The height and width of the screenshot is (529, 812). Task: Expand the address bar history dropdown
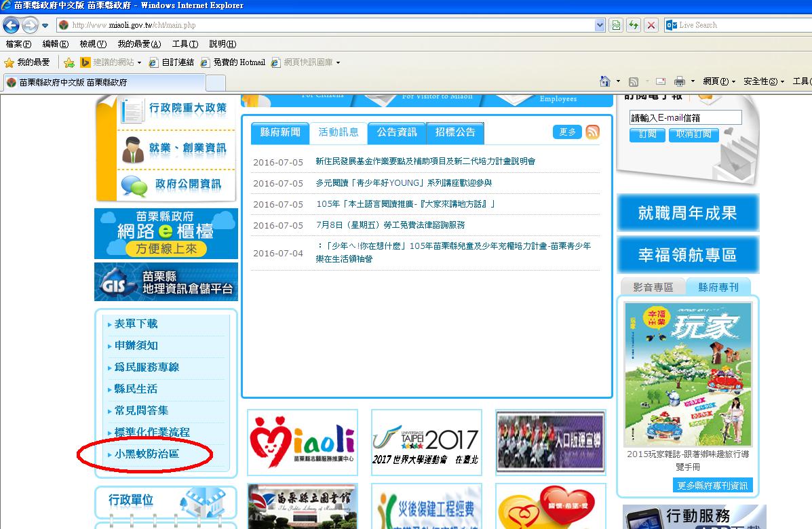[x=600, y=25]
